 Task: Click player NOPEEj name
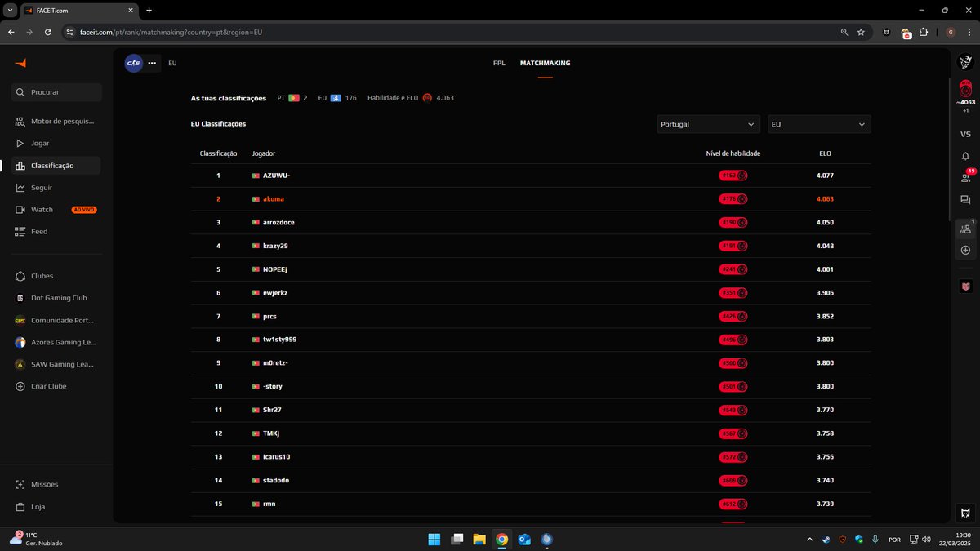pos(275,269)
